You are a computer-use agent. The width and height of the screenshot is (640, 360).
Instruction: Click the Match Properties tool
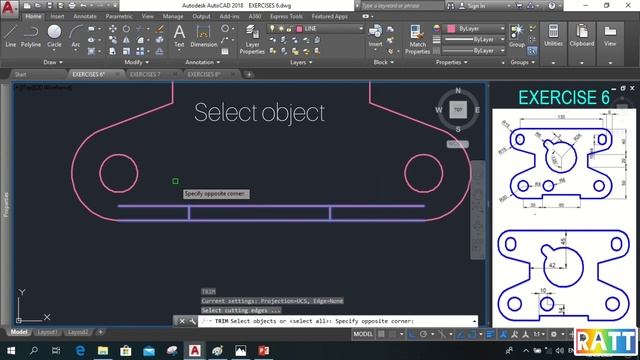[417, 39]
